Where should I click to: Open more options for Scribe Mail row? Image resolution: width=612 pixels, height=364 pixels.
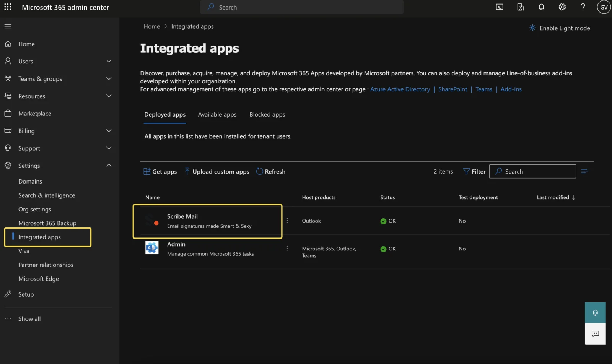[287, 221]
